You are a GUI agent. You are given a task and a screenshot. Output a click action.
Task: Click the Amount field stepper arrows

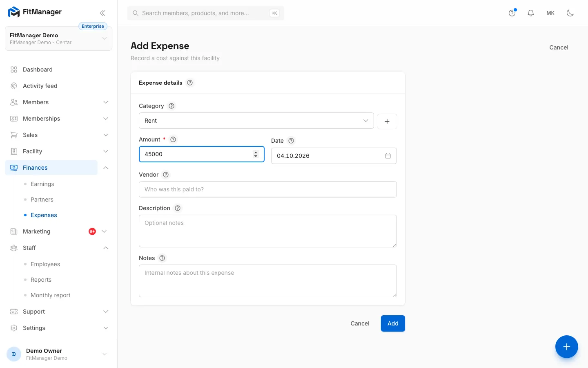coord(256,154)
